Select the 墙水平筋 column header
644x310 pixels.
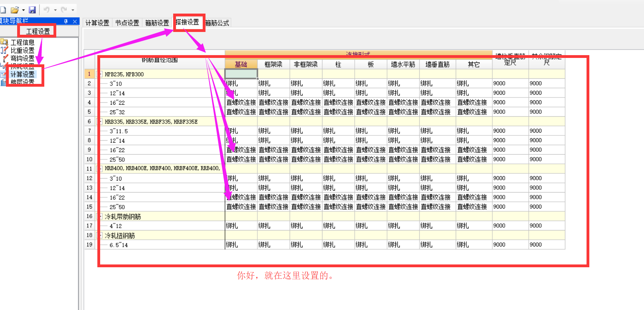[x=403, y=64]
